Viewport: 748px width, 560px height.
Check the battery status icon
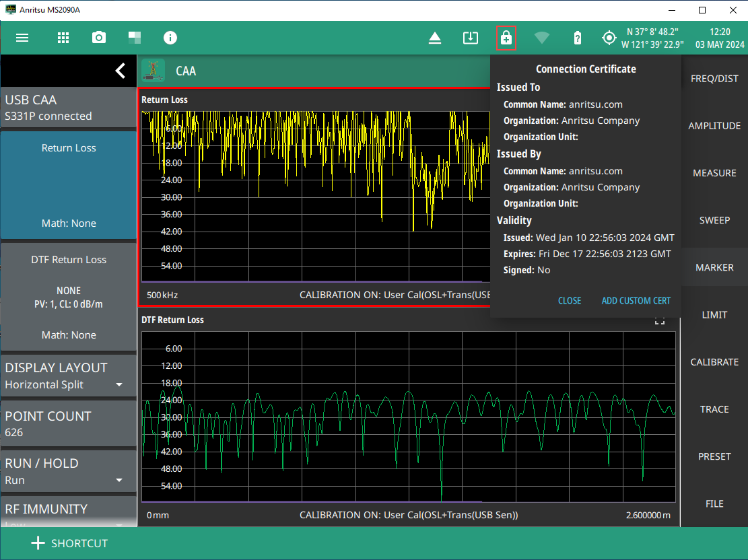tap(577, 38)
